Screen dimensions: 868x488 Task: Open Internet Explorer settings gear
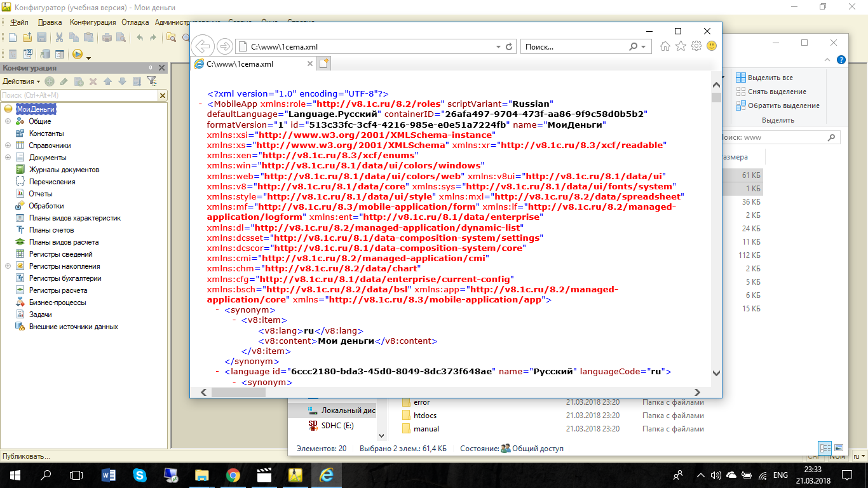click(x=696, y=46)
